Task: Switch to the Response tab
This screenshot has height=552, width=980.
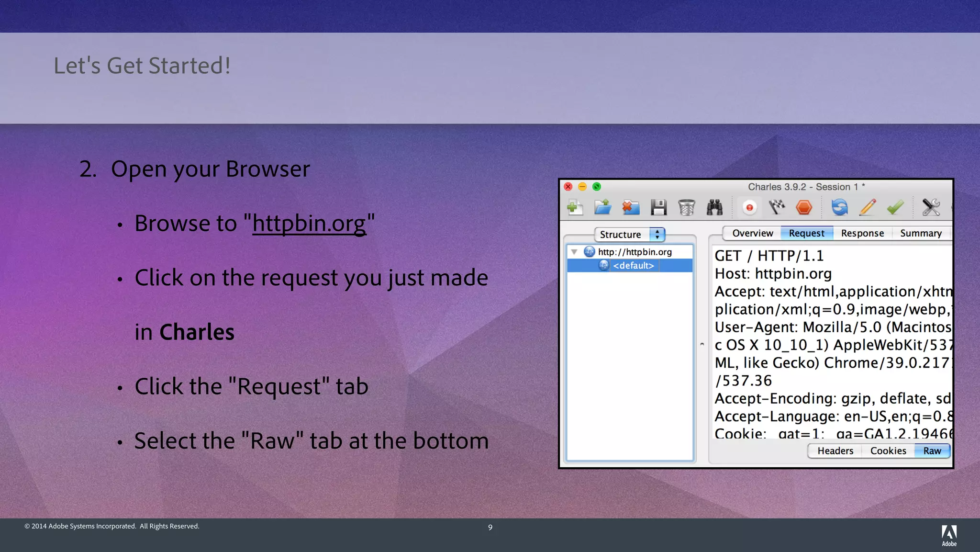Action: [x=862, y=233]
